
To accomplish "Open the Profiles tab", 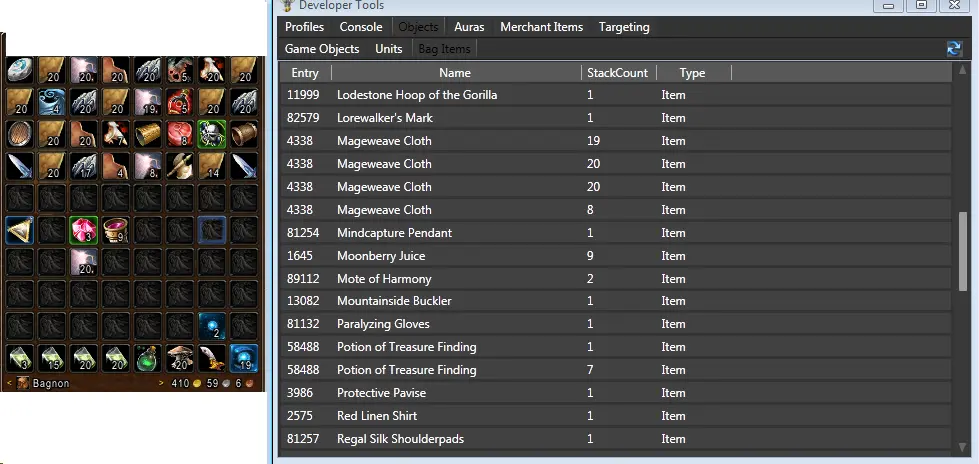I will tap(305, 27).
